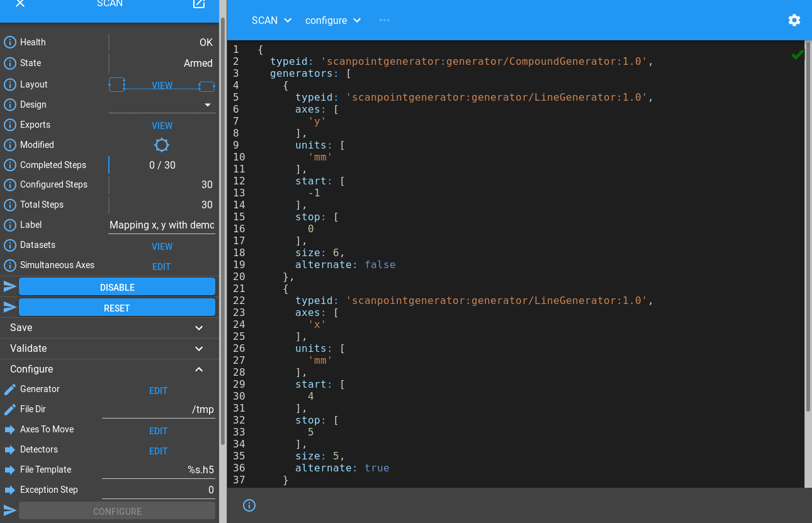The width and height of the screenshot is (812, 523).
Task: Open the SCAN breadcrumb dropdown
Action: [272, 20]
